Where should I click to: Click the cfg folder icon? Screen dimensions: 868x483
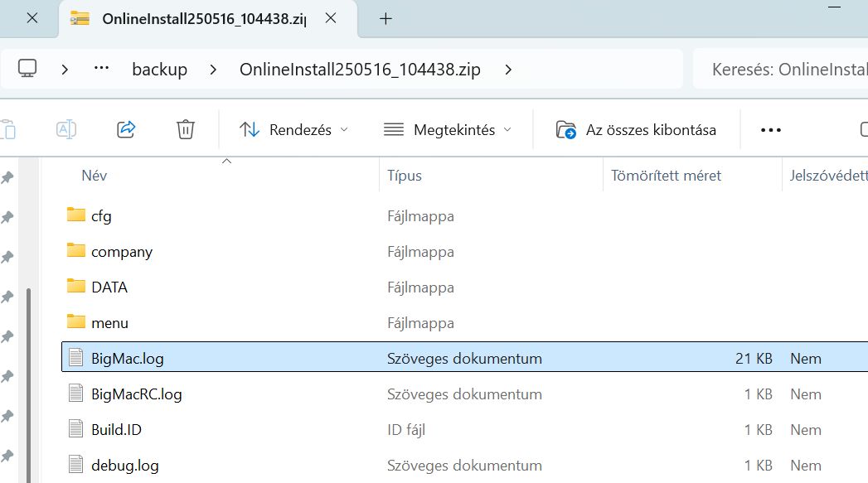point(75,214)
